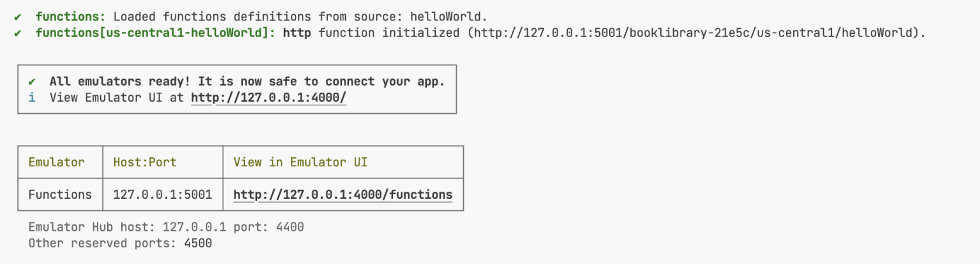Open the http://127.0.0.1:4000/ Emulator UI link
The height and width of the screenshot is (264, 980).
(x=268, y=98)
